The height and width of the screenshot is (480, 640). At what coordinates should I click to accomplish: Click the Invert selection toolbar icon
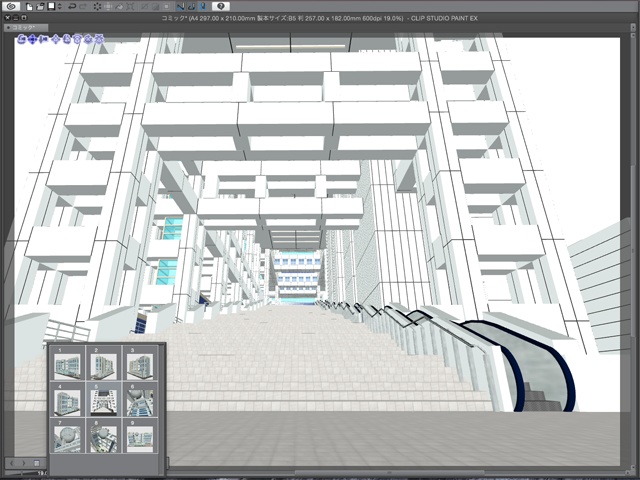click(155, 7)
